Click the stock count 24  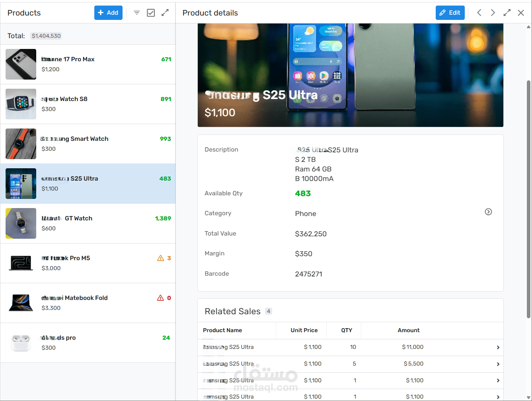point(166,338)
